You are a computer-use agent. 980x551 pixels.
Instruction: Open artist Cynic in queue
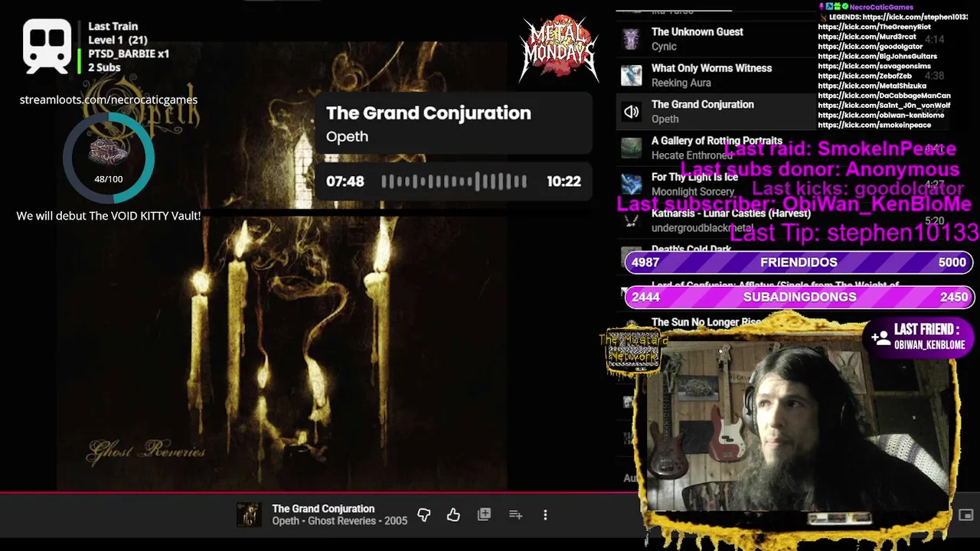664,47
